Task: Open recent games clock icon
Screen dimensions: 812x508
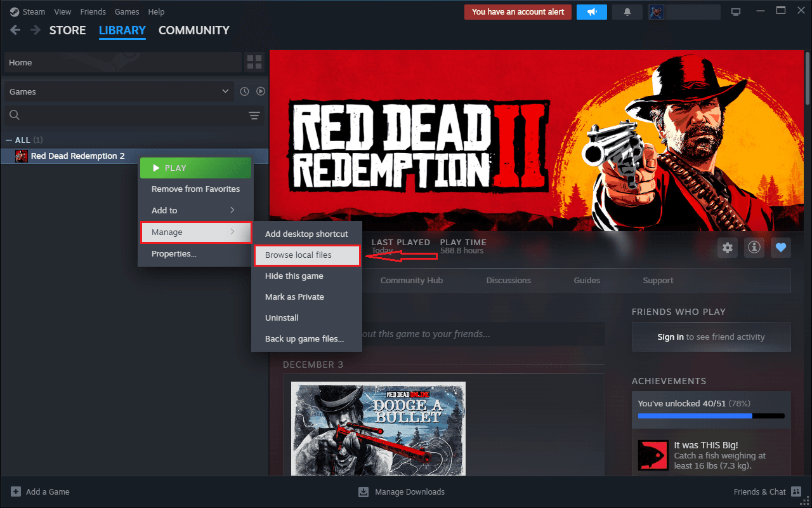Action: click(x=244, y=91)
